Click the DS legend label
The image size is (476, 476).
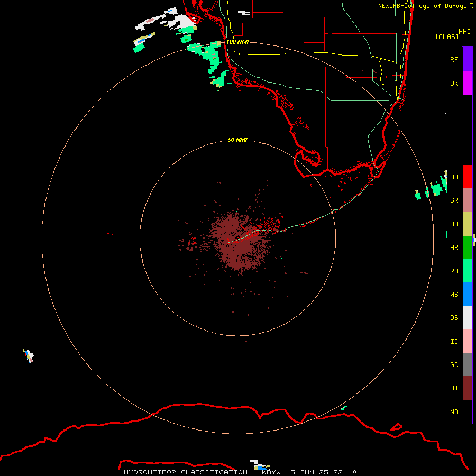pyautogui.click(x=454, y=318)
